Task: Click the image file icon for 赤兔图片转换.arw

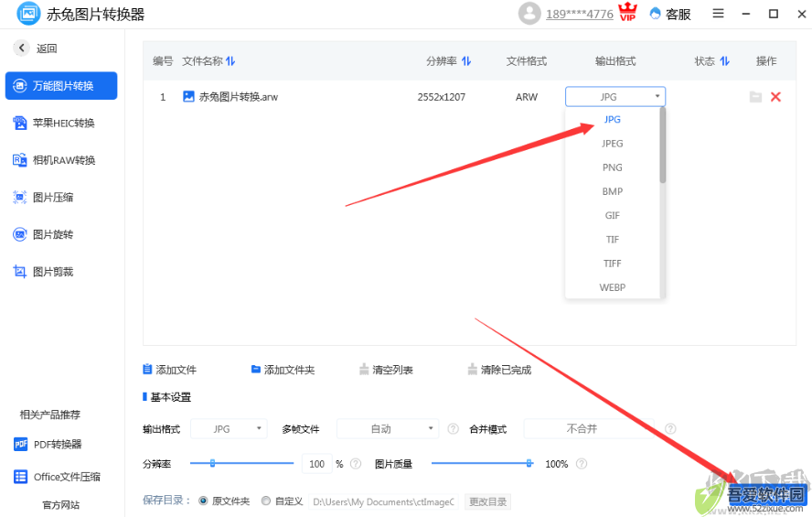Action: coord(188,96)
